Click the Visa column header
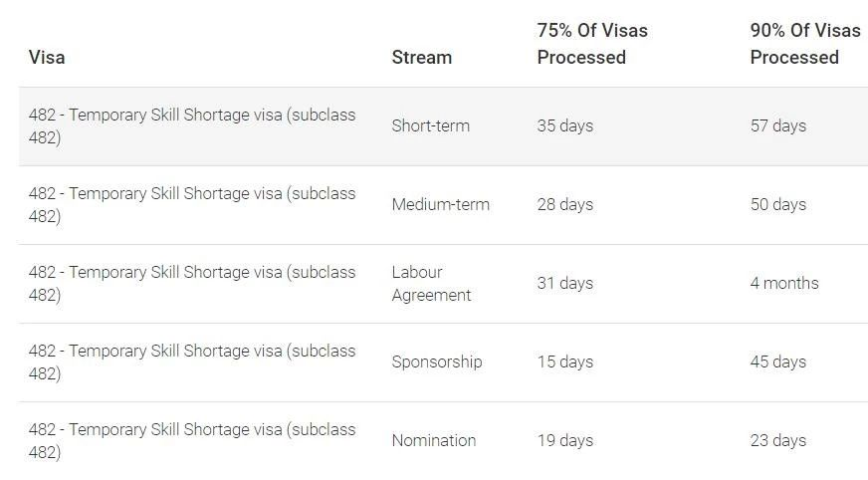 [x=47, y=58]
